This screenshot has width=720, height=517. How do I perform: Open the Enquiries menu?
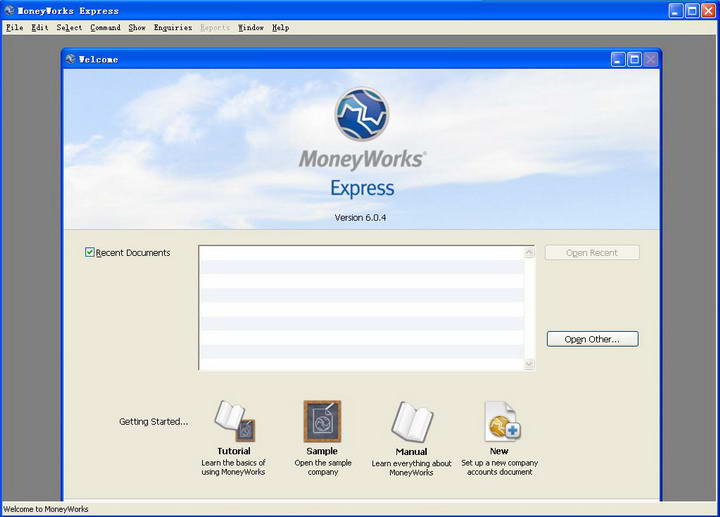click(173, 28)
